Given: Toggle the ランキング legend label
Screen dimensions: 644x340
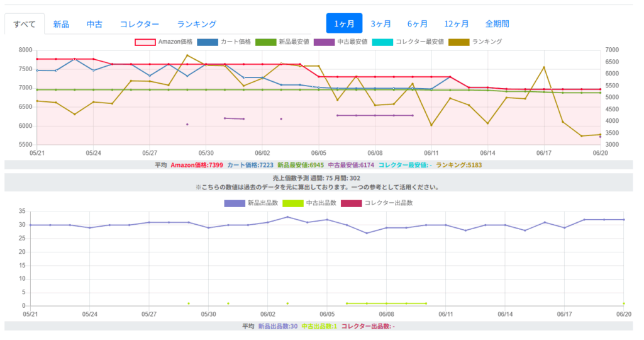Looking at the screenshot, I should [487, 42].
